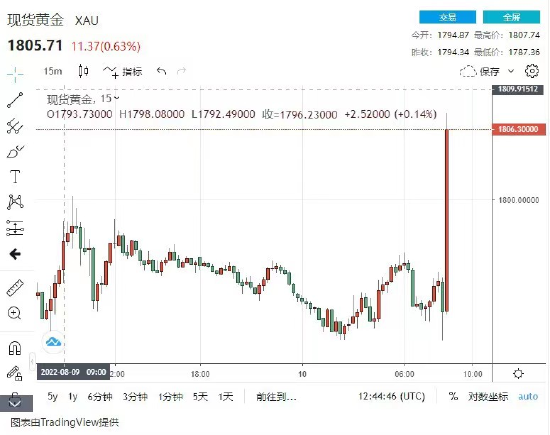Image resolution: width=550 pixels, height=435 pixels.
Task: Click the 11.37(0.63%) change text
Action: 106,46
